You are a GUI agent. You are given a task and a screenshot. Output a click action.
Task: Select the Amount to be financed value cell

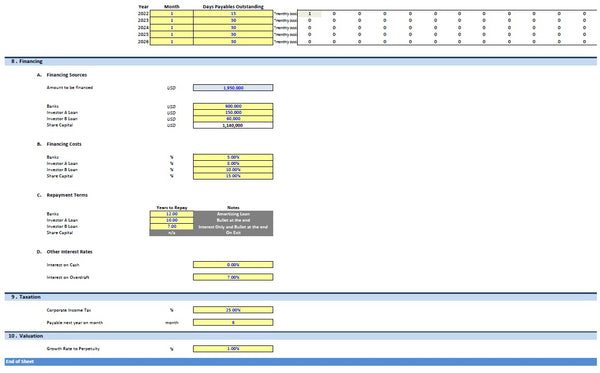point(233,88)
